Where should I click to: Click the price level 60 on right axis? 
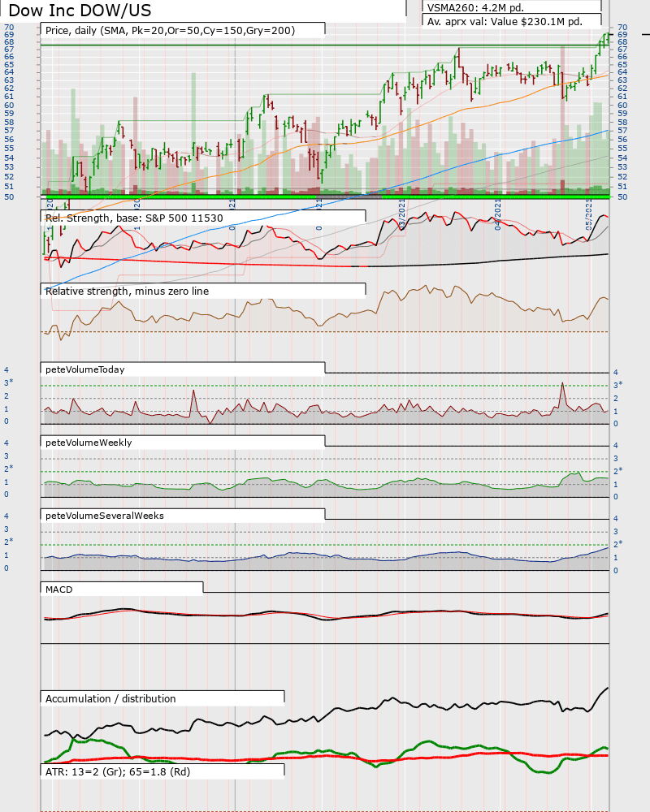tap(622, 105)
